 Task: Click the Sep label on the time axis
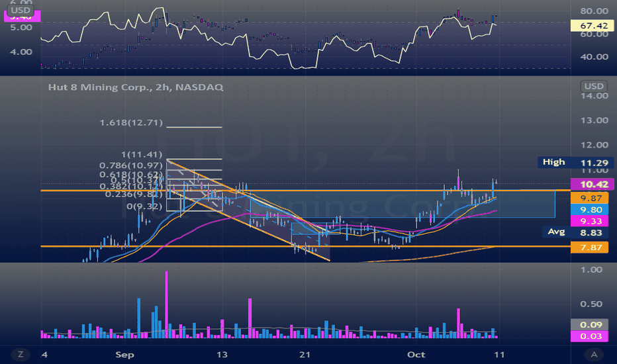point(124,355)
